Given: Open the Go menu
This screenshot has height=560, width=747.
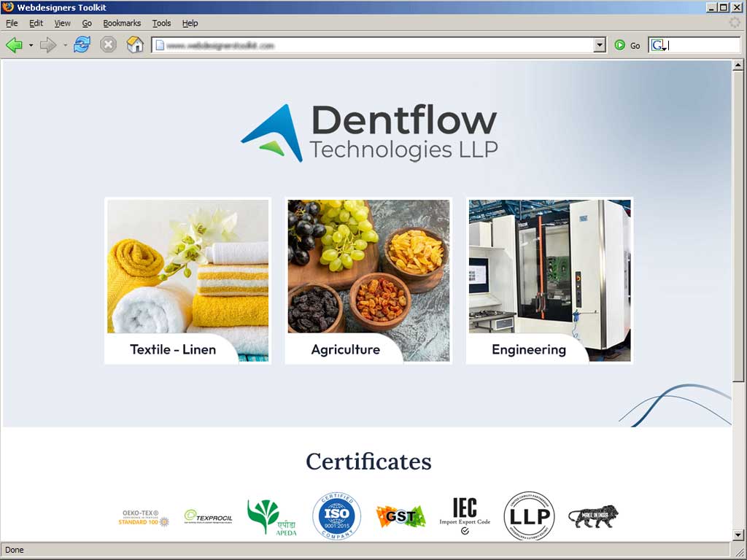Looking at the screenshot, I should coord(87,23).
